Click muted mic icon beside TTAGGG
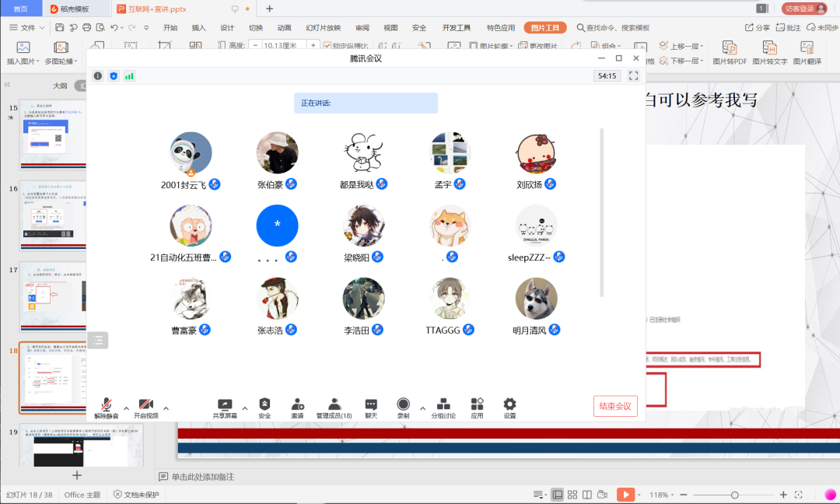The image size is (840, 504). click(x=468, y=330)
